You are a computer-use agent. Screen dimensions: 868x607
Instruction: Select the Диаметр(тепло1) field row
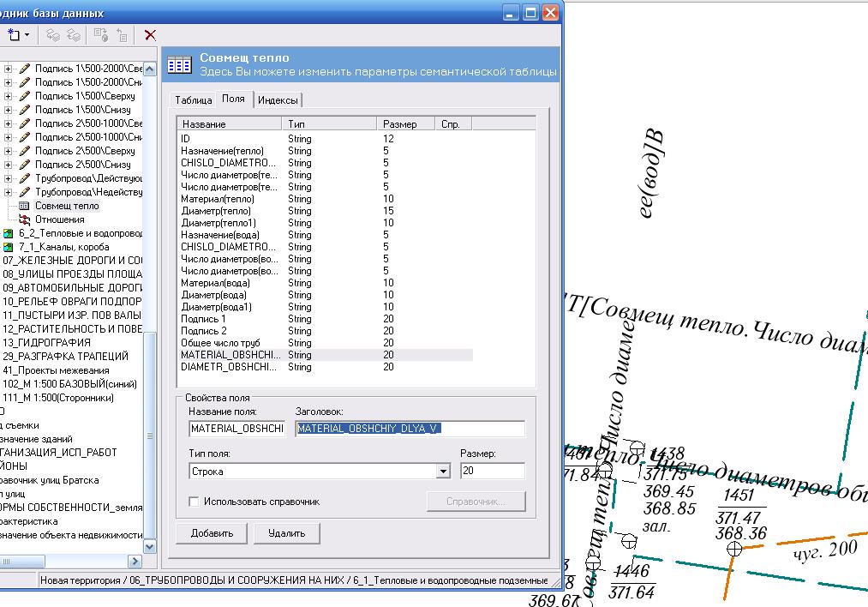pos(326,223)
